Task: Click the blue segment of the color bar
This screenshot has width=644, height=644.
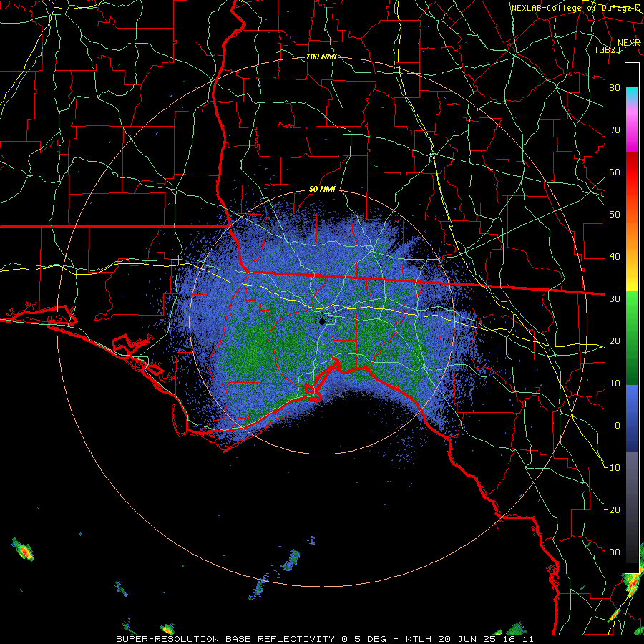Action: point(632,418)
